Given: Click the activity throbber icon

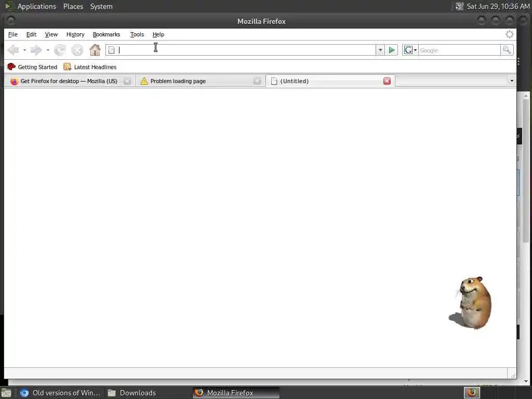Looking at the screenshot, I should click(x=509, y=34).
